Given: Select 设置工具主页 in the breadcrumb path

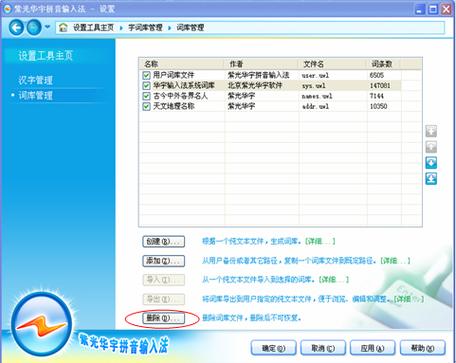Looking at the screenshot, I should [93, 28].
